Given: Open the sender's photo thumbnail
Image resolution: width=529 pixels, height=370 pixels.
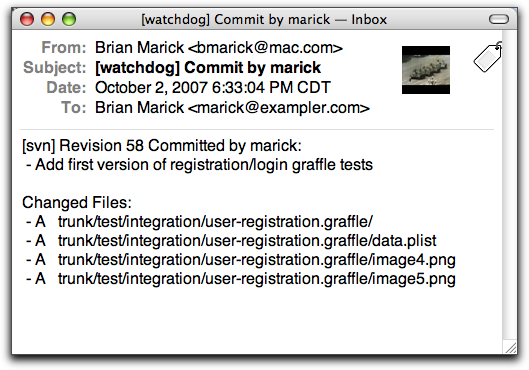Looking at the screenshot, I should click(x=426, y=70).
